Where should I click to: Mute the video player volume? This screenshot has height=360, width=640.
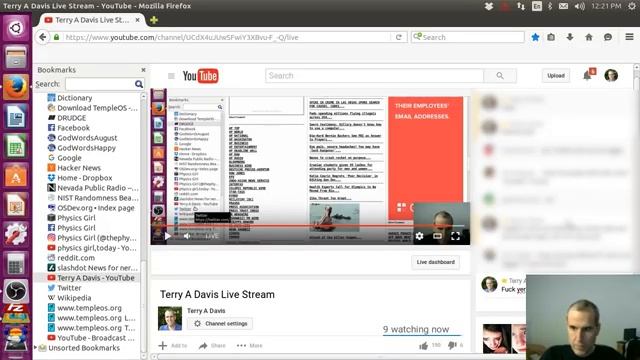click(187, 236)
